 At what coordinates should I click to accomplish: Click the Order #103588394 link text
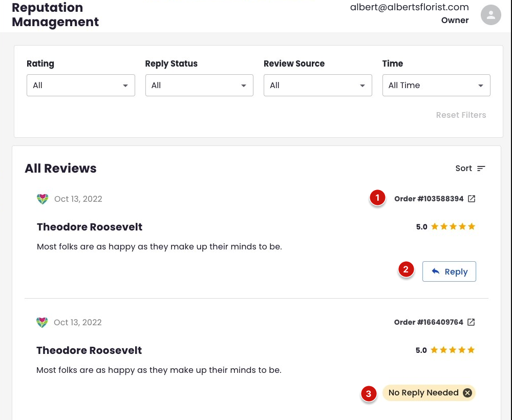coord(429,199)
